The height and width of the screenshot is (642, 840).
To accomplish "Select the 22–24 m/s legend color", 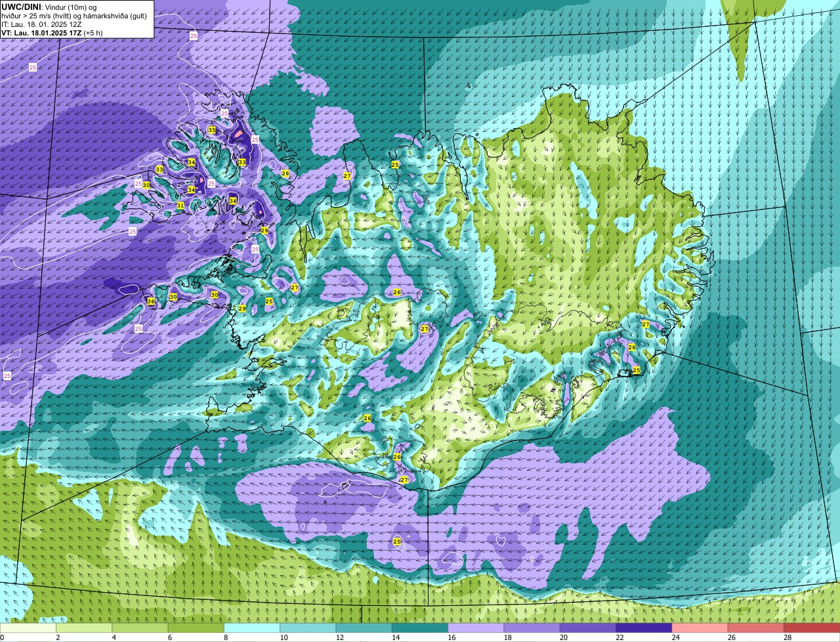I will (644, 628).
